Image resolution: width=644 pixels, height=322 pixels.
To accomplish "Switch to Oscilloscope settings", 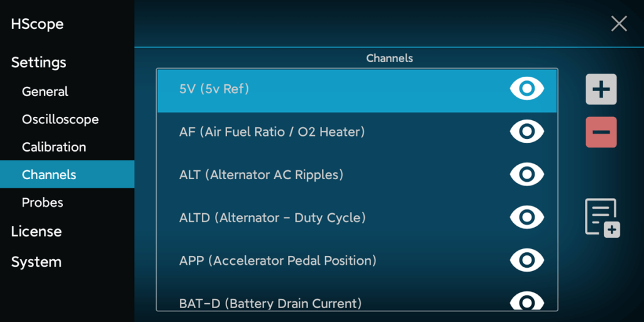I will (x=60, y=119).
